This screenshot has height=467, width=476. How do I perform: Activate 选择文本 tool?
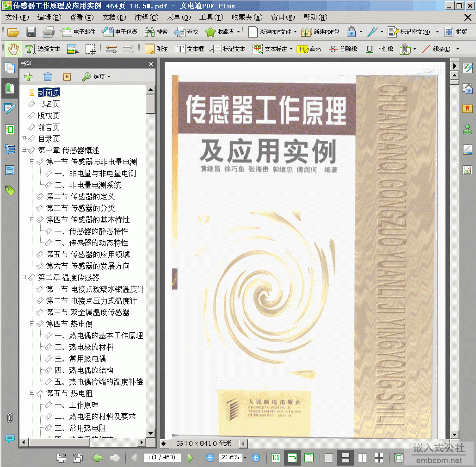click(x=43, y=49)
